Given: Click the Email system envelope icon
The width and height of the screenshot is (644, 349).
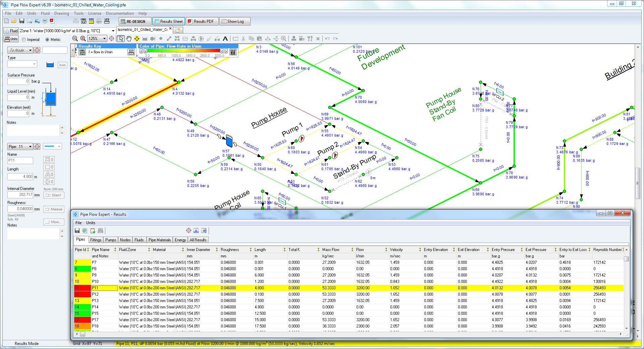Looking at the screenshot, I should tap(30, 21).
